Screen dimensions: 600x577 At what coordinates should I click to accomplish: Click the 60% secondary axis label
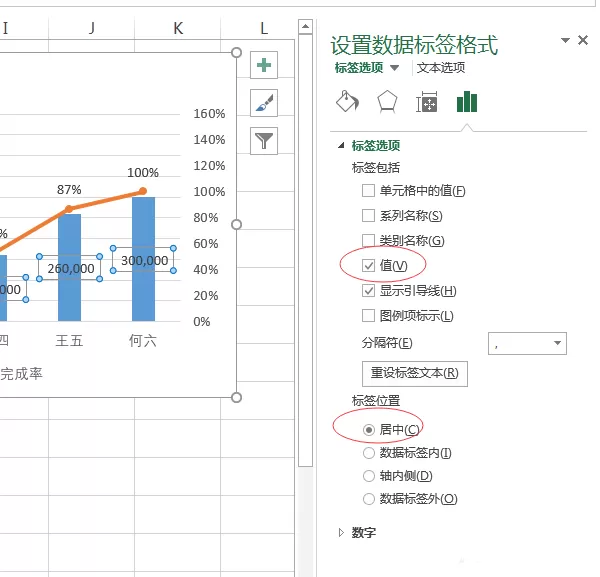[x=205, y=244]
